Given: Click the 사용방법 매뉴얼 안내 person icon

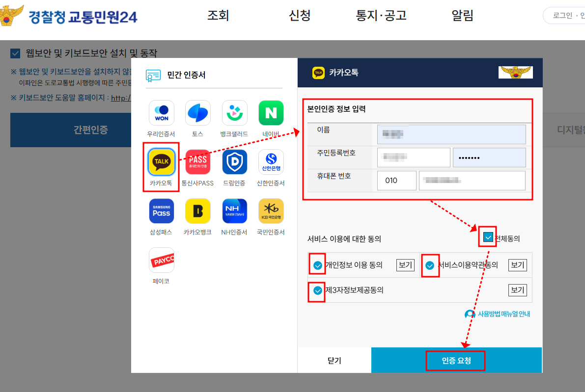Looking at the screenshot, I should point(470,314).
